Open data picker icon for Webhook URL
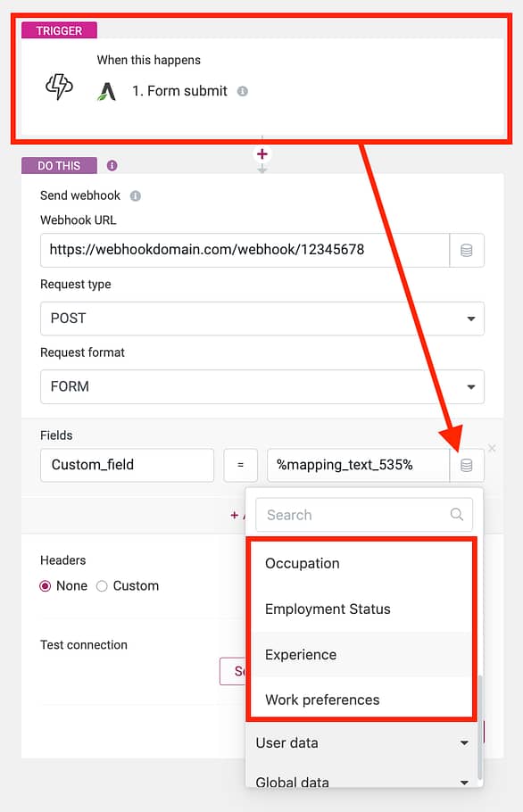The height and width of the screenshot is (812, 523). click(467, 250)
